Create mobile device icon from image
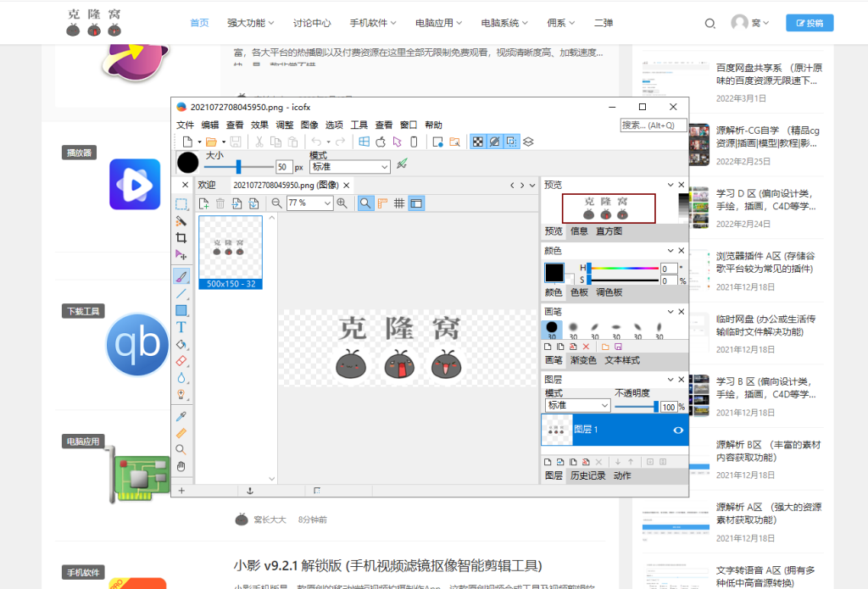 414,142
